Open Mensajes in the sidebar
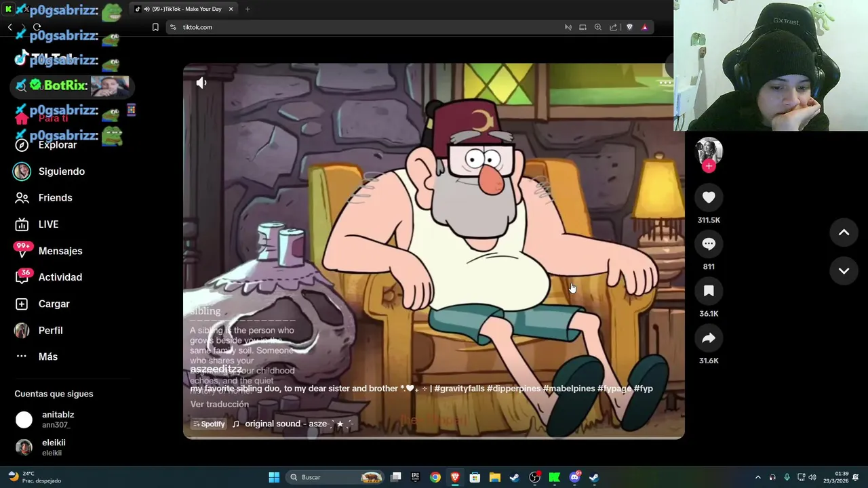Screen dimensions: 868x488 tap(60, 251)
